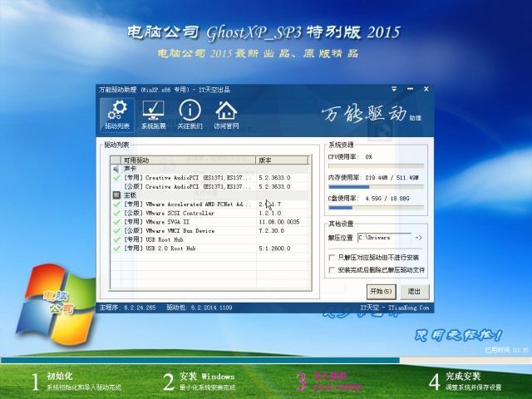Screen dimensions: 532x399
Task: Click the 声卡 speaker category icon
Action: click(x=116, y=169)
